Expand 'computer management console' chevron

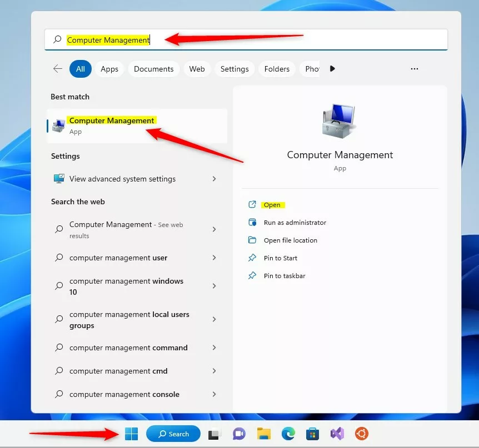pyautogui.click(x=214, y=394)
